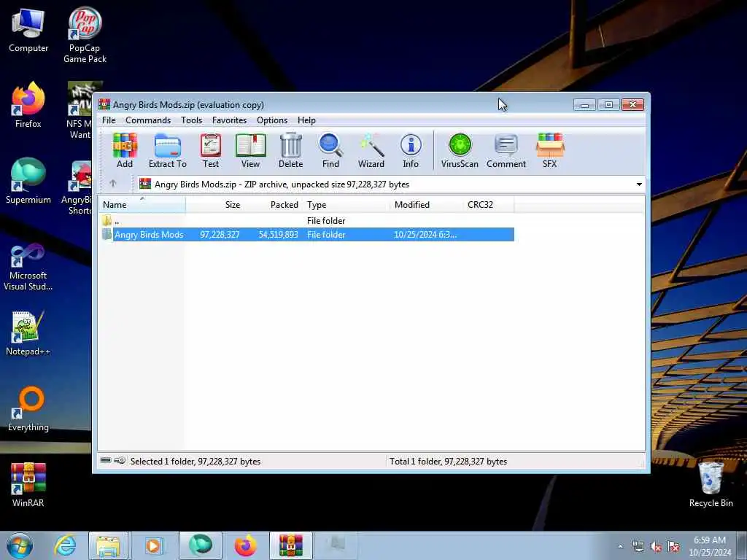Click the disk drive icon in status bar
Viewport: 747px width, 560px height.
click(x=106, y=461)
